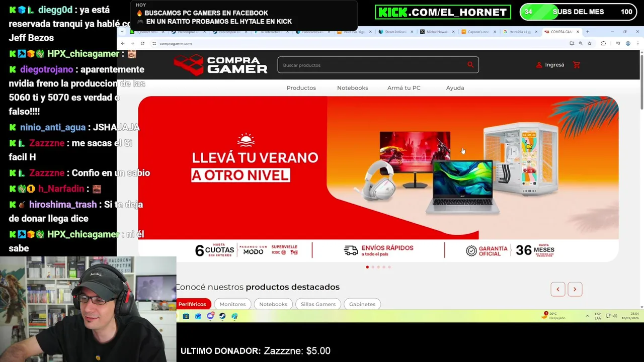This screenshot has width=644, height=362.
Task: Switch to the IO Interactive tab
Action: click(271, 32)
